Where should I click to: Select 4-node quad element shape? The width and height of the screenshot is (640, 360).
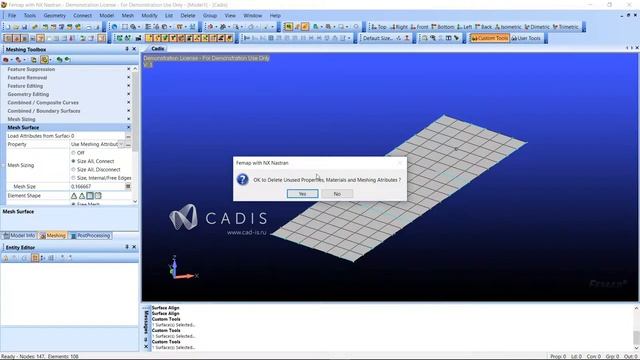90,196
